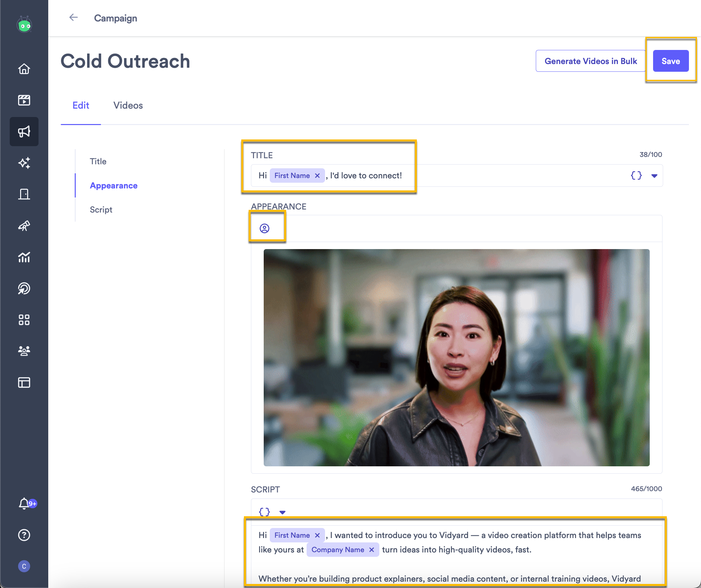Open the user avatar labeled C

(24, 566)
